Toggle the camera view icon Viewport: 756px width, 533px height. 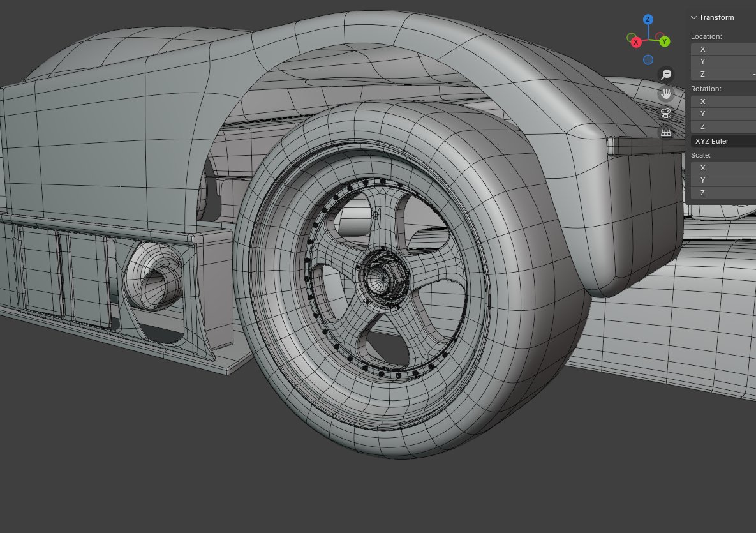click(x=666, y=113)
